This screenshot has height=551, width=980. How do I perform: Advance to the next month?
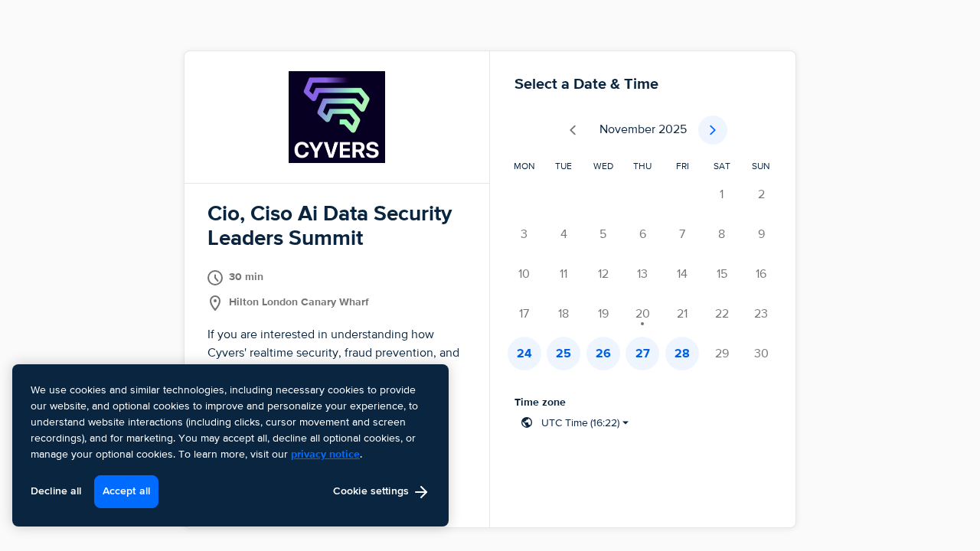(x=713, y=130)
